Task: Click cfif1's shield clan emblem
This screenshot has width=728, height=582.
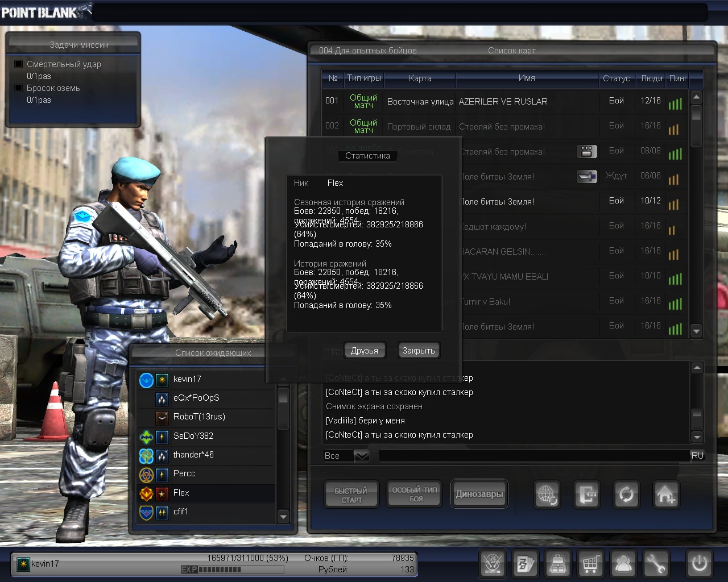Action: 146,512
